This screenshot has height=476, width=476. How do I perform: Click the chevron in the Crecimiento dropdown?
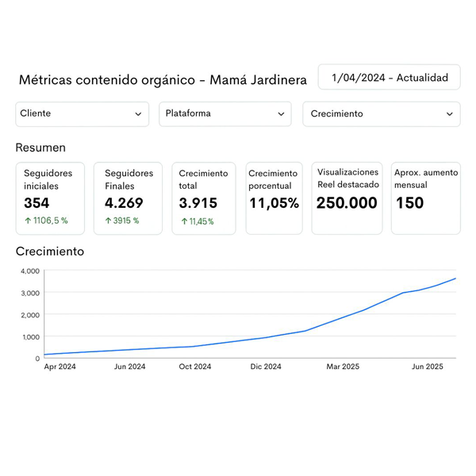[449, 114]
